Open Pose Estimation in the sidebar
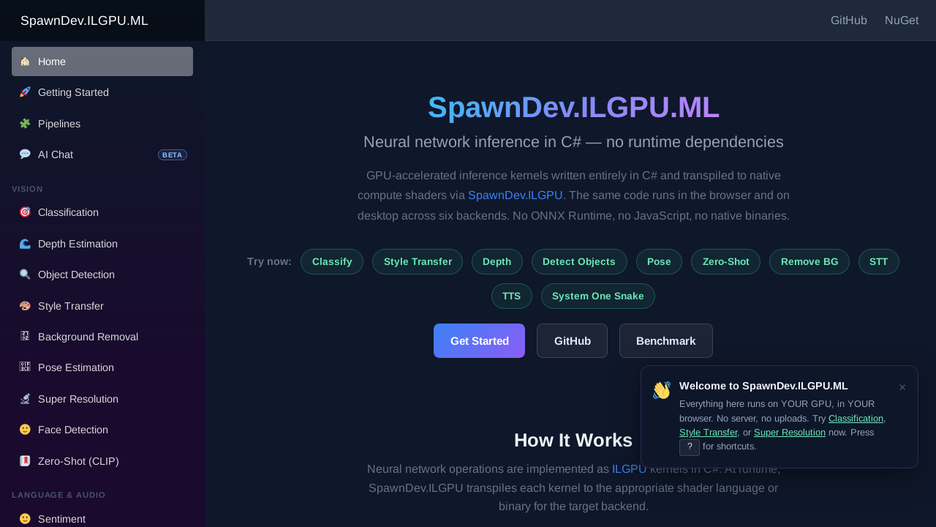Image resolution: width=936 pixels, height=527 pixels. [x=102, y=368]
